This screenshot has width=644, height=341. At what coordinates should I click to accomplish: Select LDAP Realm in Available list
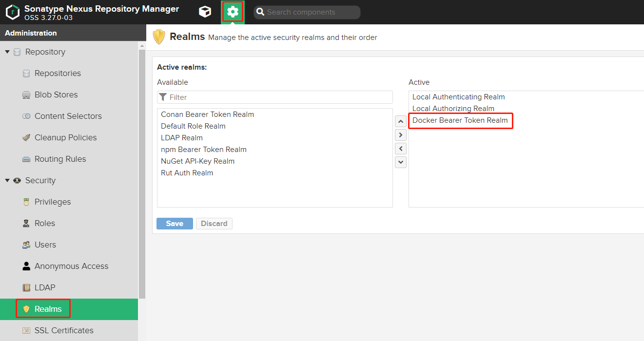(182, 138)
